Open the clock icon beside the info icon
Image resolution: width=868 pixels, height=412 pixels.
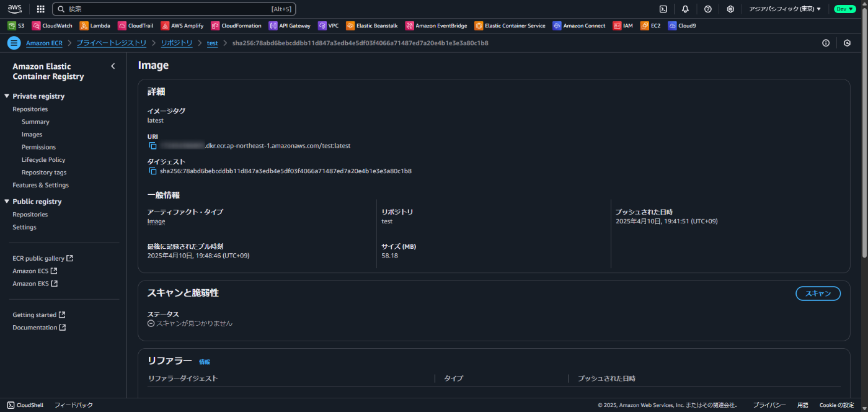848,43
